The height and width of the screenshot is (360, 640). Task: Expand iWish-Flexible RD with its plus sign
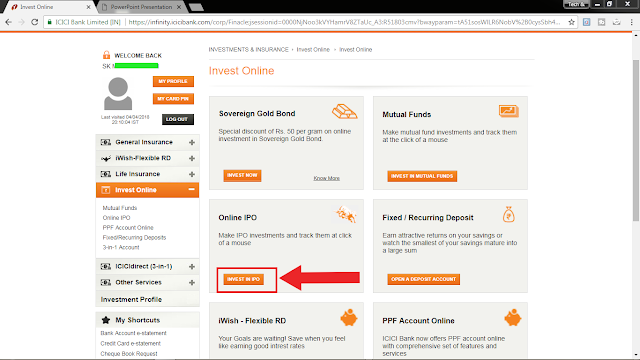tap(192, 158)
